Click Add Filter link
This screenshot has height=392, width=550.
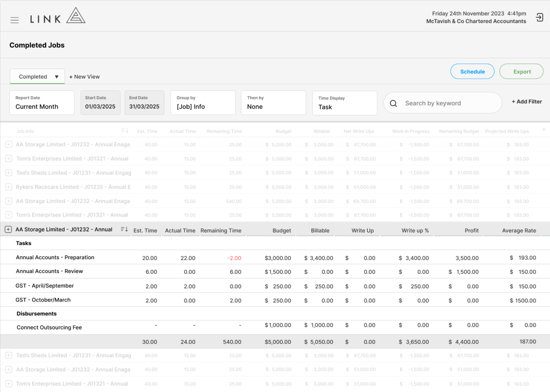[527, 102]
